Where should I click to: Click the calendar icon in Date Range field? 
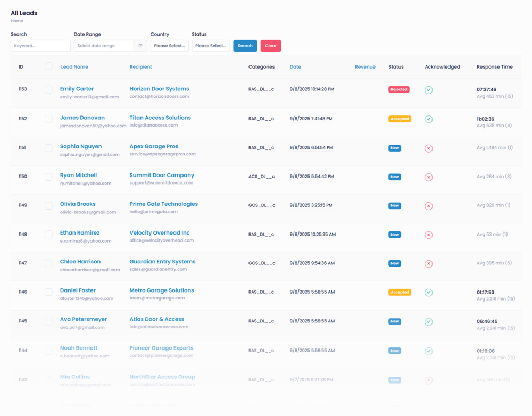point(140,46)
